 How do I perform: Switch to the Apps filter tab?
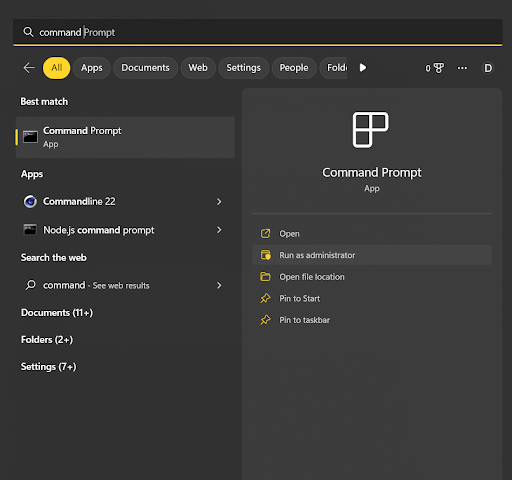pos(92,68)
